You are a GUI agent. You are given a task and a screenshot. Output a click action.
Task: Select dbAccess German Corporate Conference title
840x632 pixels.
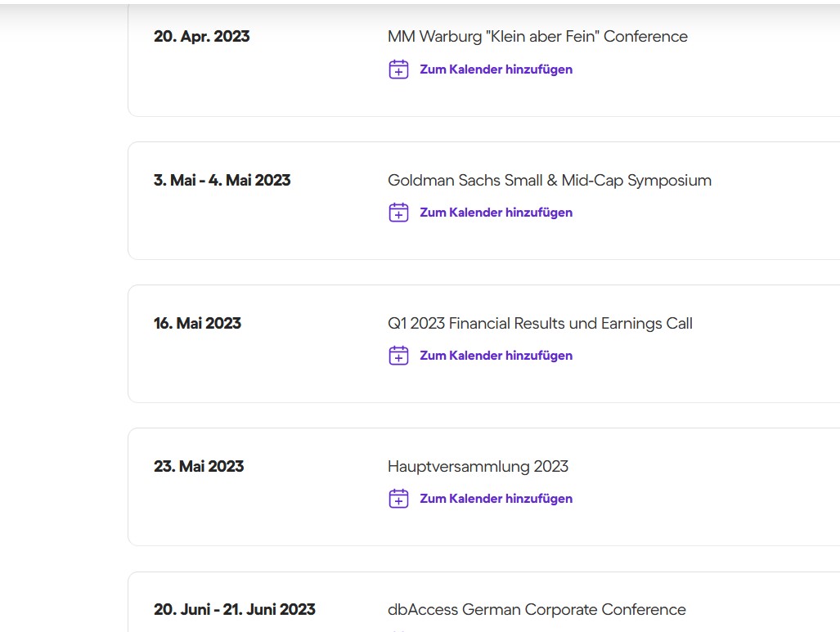[x=537, y=610]
